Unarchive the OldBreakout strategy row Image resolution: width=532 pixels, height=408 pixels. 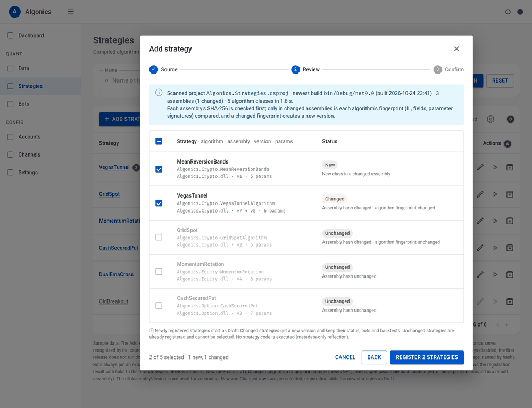click(x=510, y=301)
